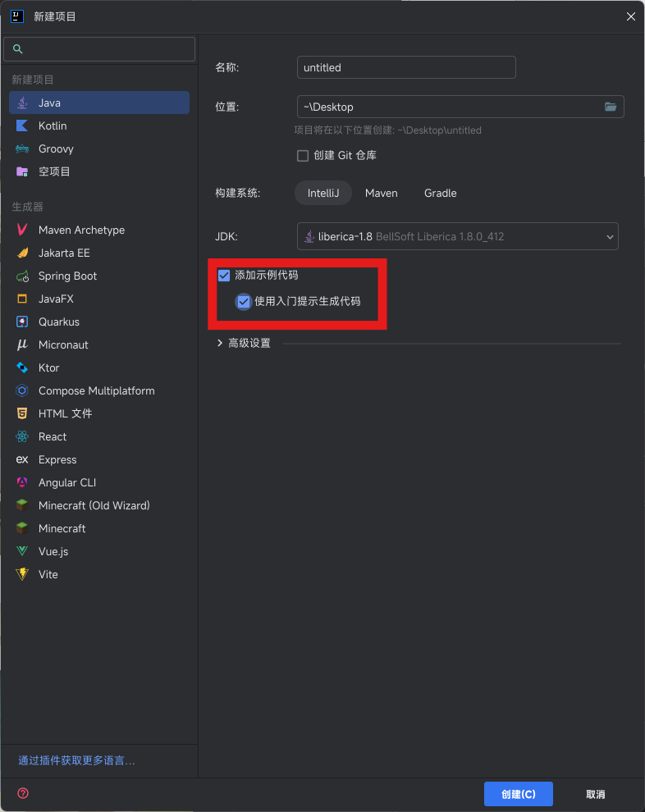Enable the 创建 Git 仓库 checkbox
Viewport: 645px width, 812px height.
pos(303,155)
